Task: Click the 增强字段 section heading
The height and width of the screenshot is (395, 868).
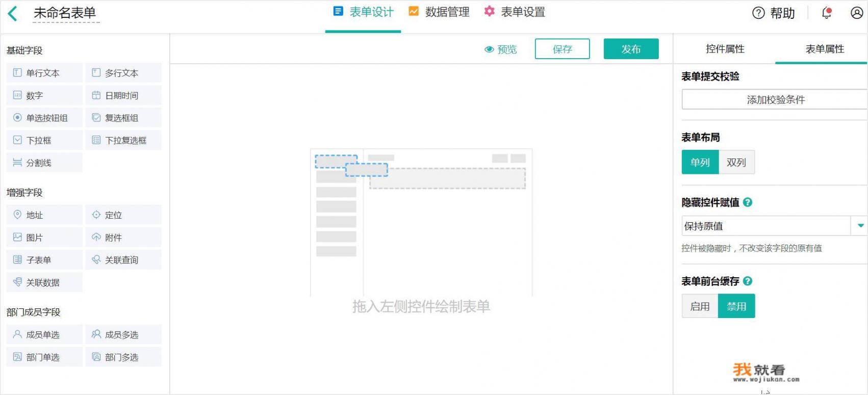Action: pyautogui.click(x=24, y=193)
